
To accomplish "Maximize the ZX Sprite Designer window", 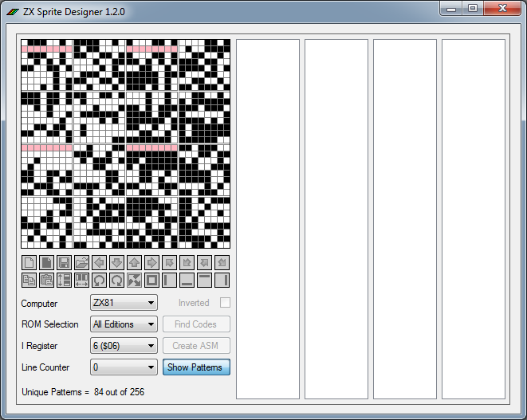I will click(x=473, y=9).
